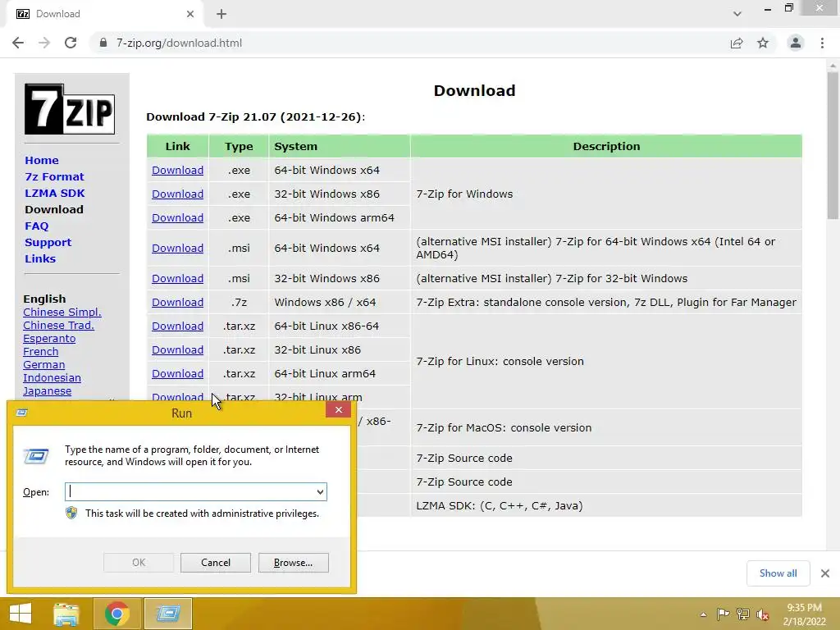Click the network tray icon
Screen dimensions: 840x630
743,614
